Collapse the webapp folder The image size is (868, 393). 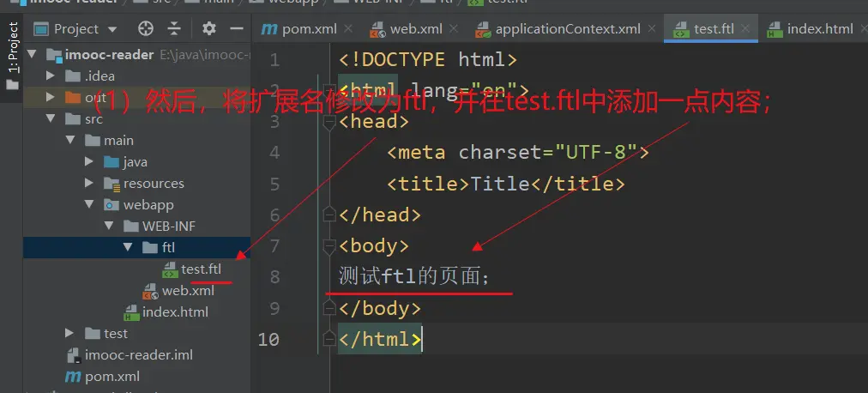coord(90,204)
